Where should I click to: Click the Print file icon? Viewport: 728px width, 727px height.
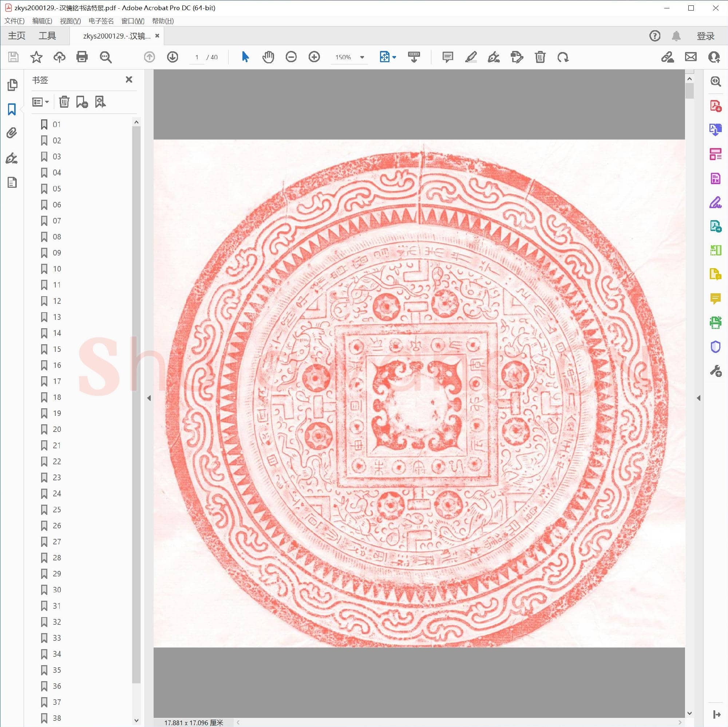point(82,57)
